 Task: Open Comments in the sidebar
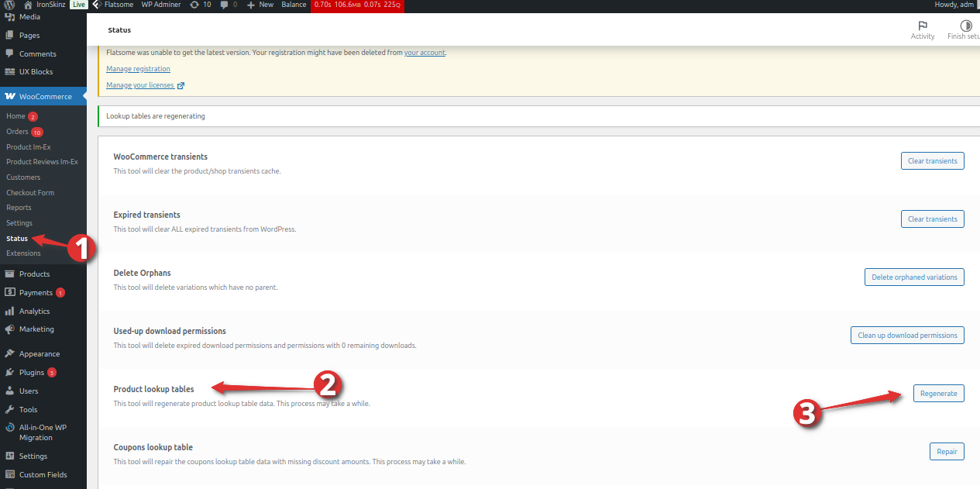point(37,54)
